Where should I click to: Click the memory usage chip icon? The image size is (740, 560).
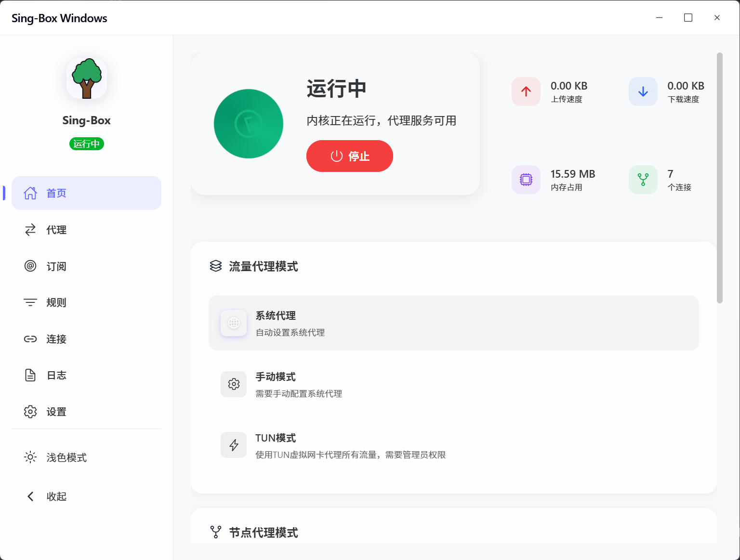[x=526, y=180]
